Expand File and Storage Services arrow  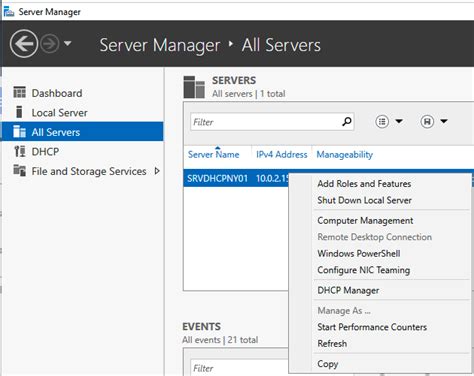point(157,171)
